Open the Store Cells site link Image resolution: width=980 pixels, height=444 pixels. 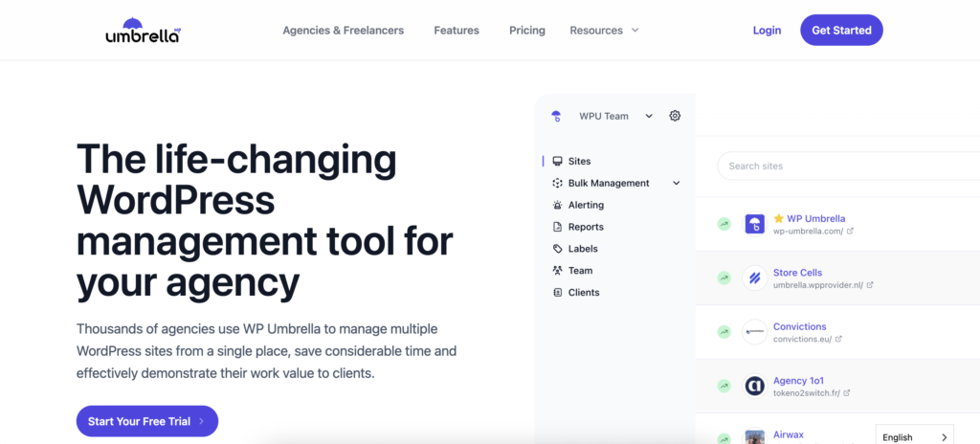coord(797,273)
